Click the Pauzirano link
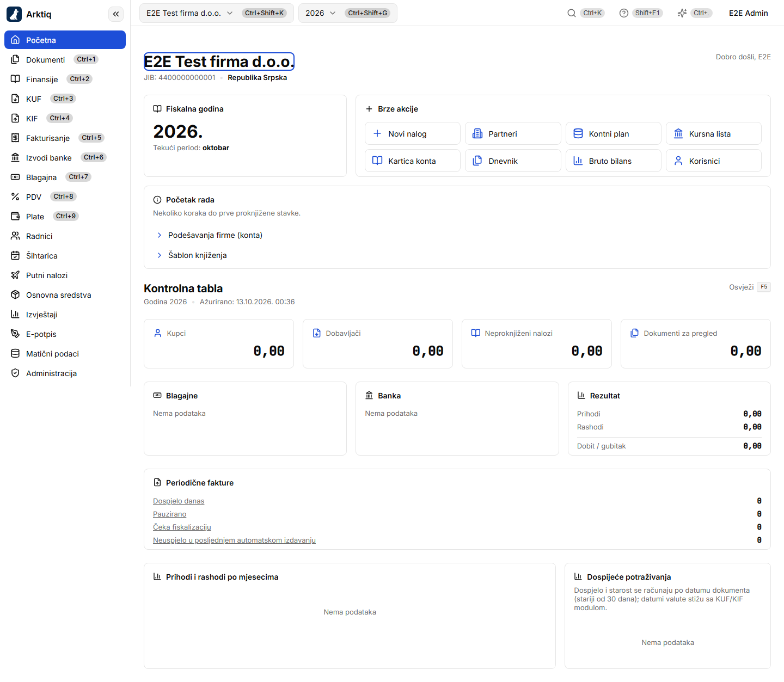 170,514
